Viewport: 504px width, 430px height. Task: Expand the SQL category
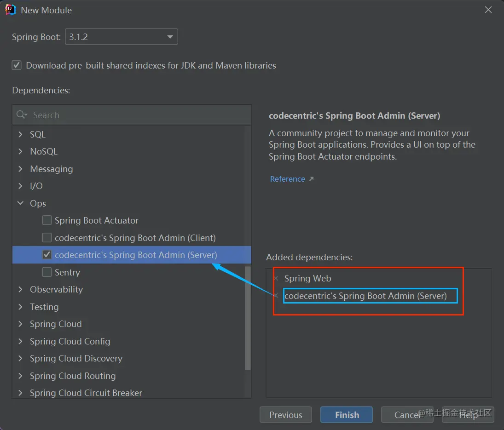[21, 134]
